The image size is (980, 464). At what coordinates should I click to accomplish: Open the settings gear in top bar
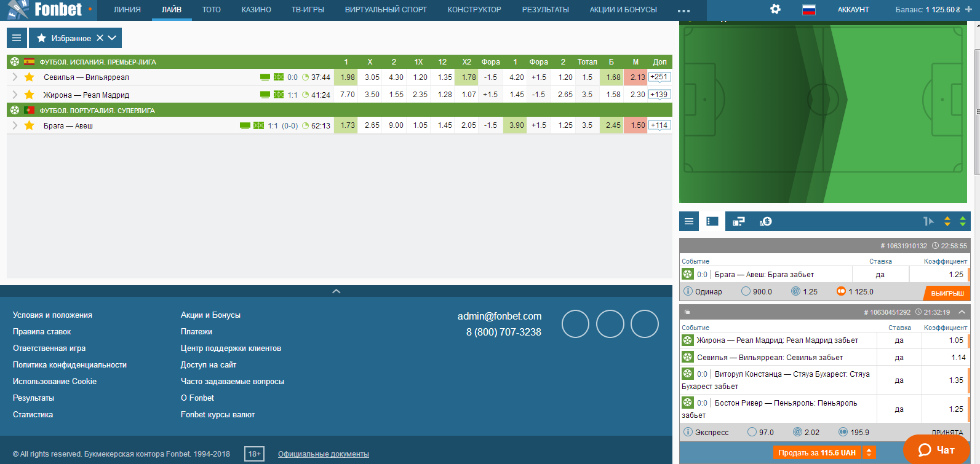pos(775,9)
